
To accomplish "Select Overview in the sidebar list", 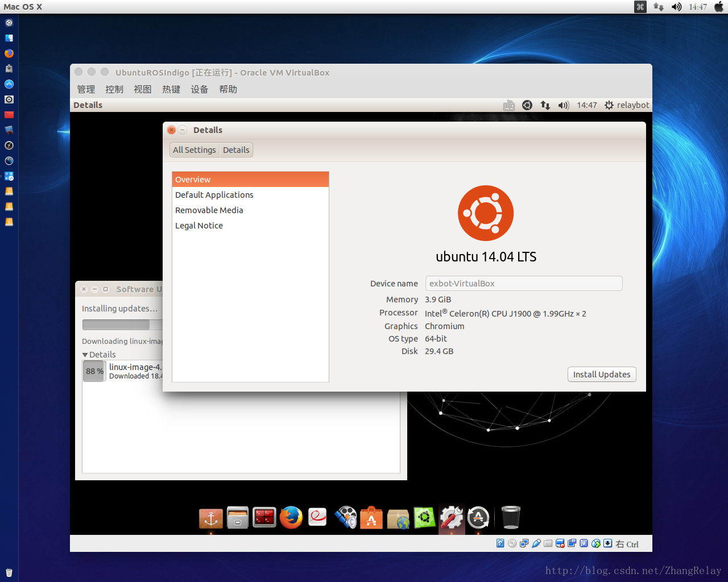I will pyautogui.click(x=250, y=180).
